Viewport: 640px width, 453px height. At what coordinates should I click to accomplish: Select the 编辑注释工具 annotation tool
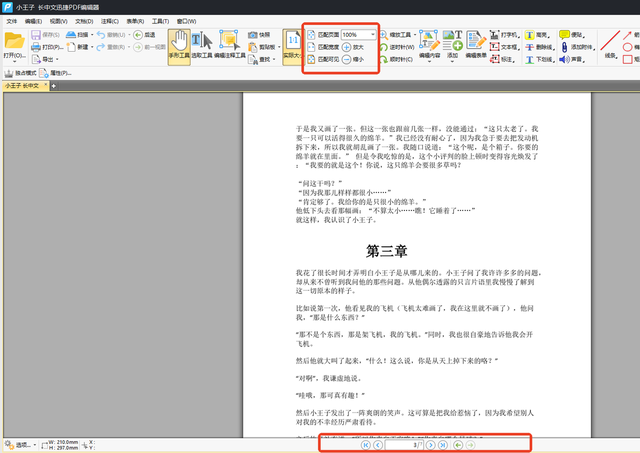(x=229, y=46)
